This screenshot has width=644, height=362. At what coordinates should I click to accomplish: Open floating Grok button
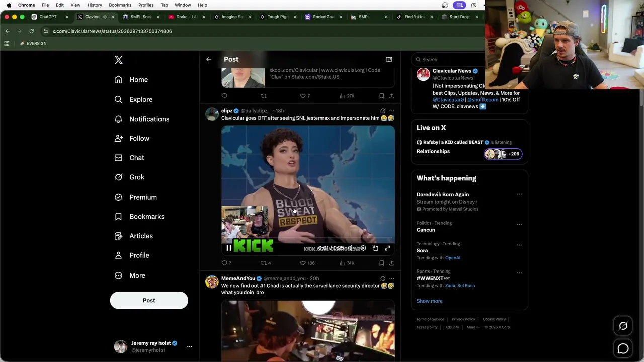(623, 326)
